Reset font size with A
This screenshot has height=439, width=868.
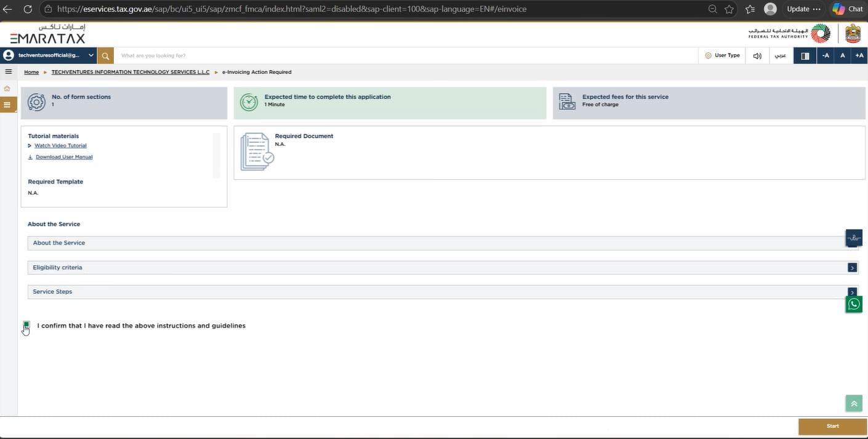[843, 55]
